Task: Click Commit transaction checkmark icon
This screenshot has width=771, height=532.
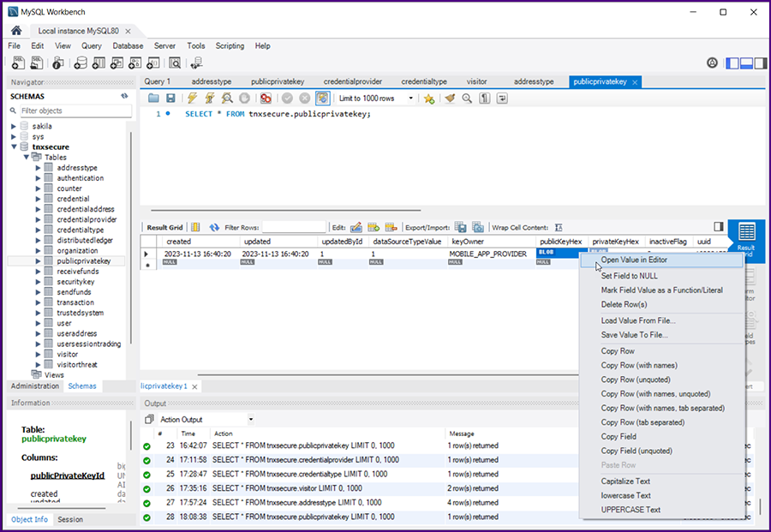Action: 287,99
